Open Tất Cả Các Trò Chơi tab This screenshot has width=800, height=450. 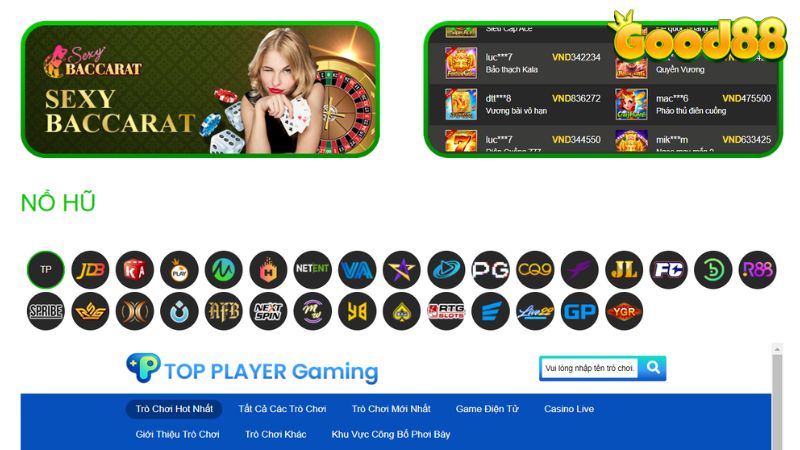(282, 409)
